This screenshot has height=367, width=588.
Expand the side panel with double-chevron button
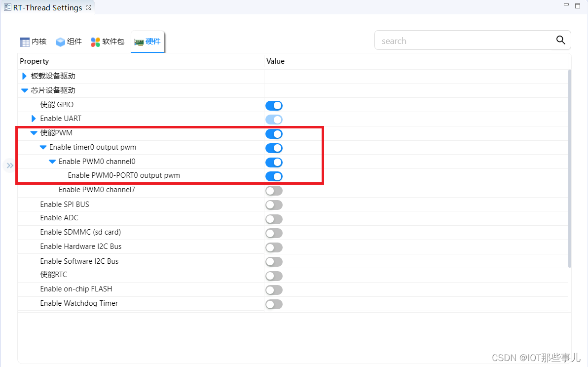pyautogui.click(x=10, y=165)
